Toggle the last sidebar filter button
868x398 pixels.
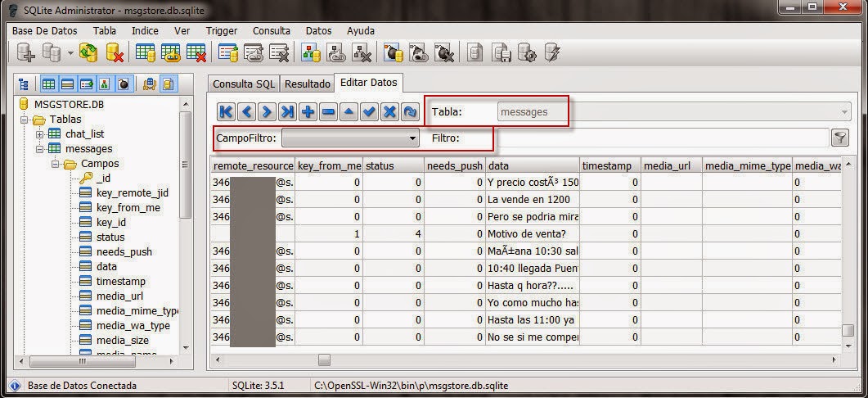168,84
